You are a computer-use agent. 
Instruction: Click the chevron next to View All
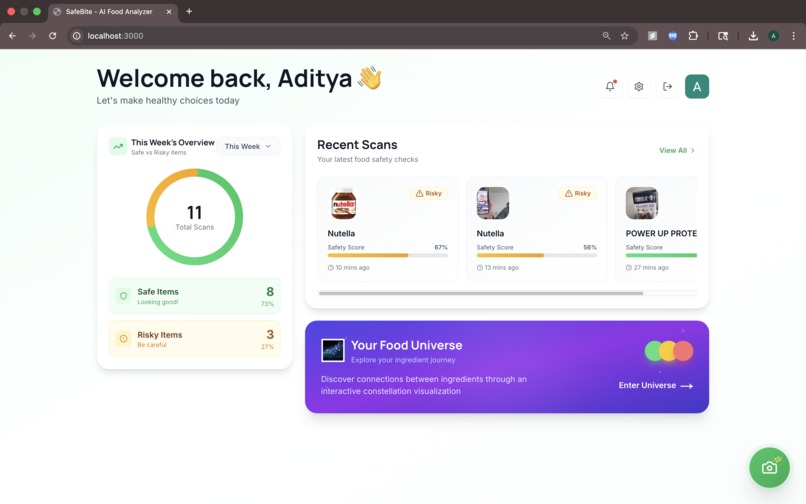click(693, 151)
